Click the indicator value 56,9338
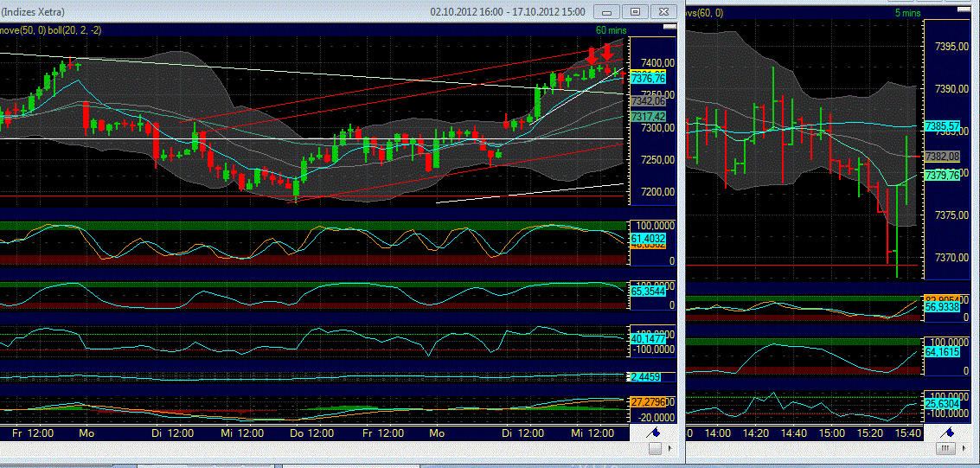The height and width of the screenshot is (468, 980). [x=941, y=307]
